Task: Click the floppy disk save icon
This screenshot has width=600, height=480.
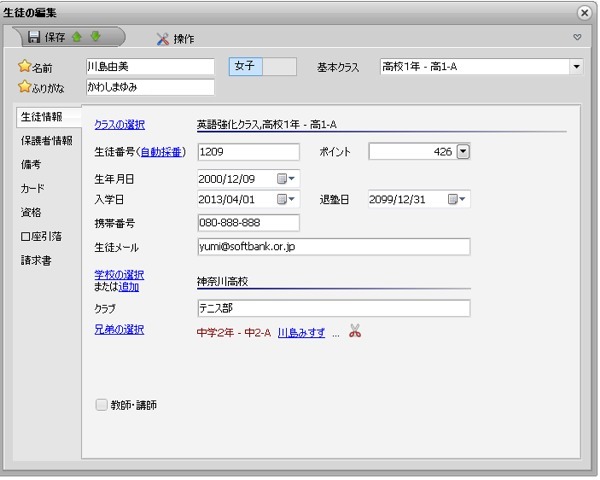Action: 34,38
